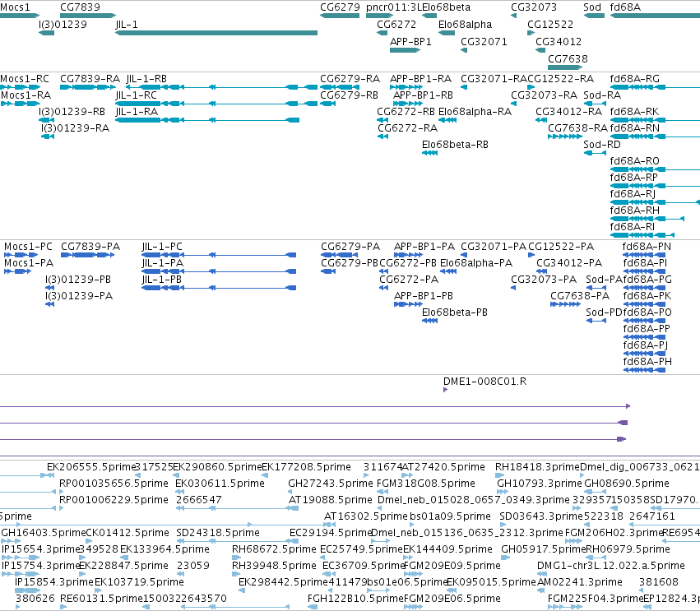Image resolution: width=700 pixels, height=611 pixels.
Task: Click EST RH68672.5prime
Action: pos(237,558)
